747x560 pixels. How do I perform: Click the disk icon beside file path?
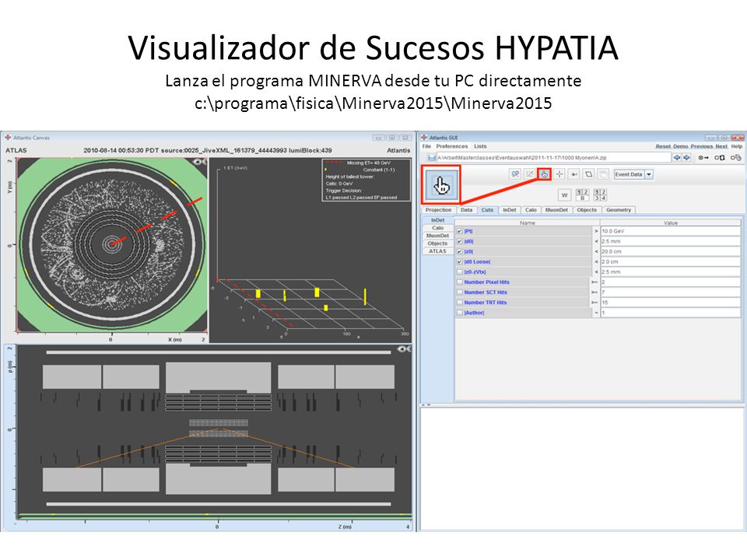click(x=432, y=158)
